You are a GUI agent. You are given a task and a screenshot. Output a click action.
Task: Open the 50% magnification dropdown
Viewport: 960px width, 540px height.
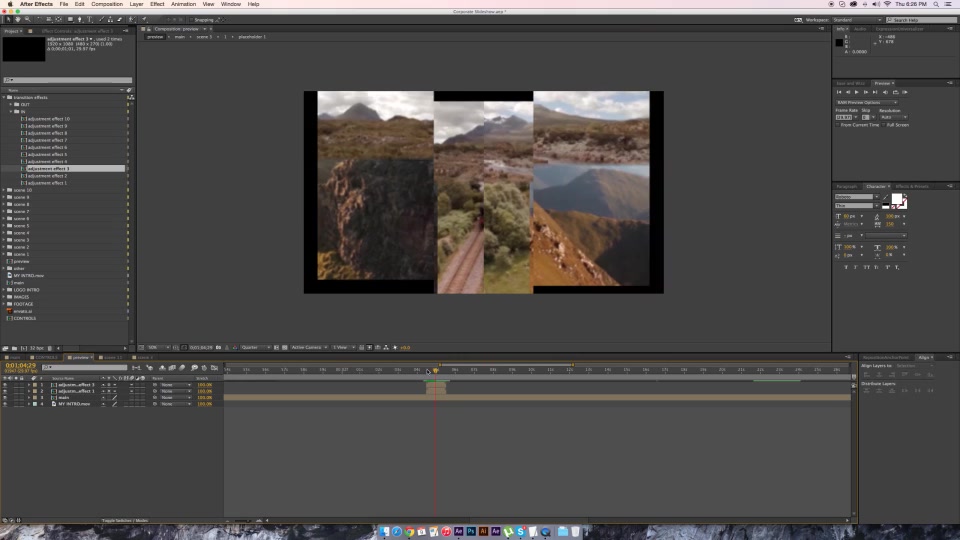(158, 347)
